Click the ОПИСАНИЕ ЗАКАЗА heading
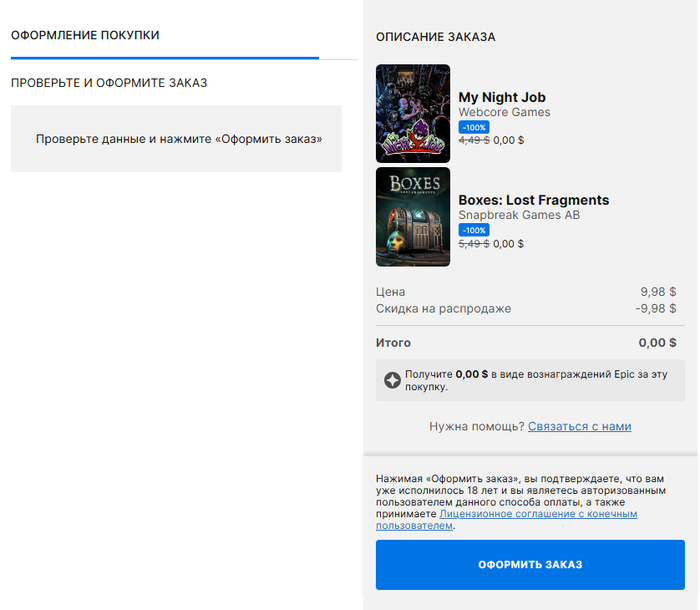Viewport: 700px width, 610px height. click(x=436, y=37)
